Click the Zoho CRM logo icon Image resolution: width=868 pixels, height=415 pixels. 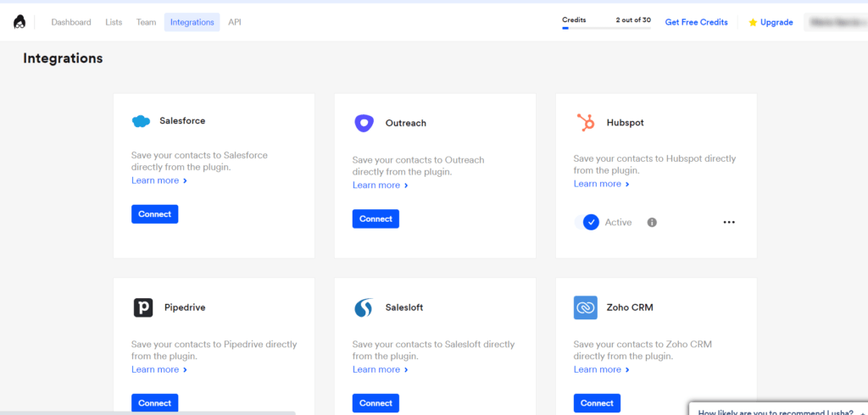[x=585, y=307]
